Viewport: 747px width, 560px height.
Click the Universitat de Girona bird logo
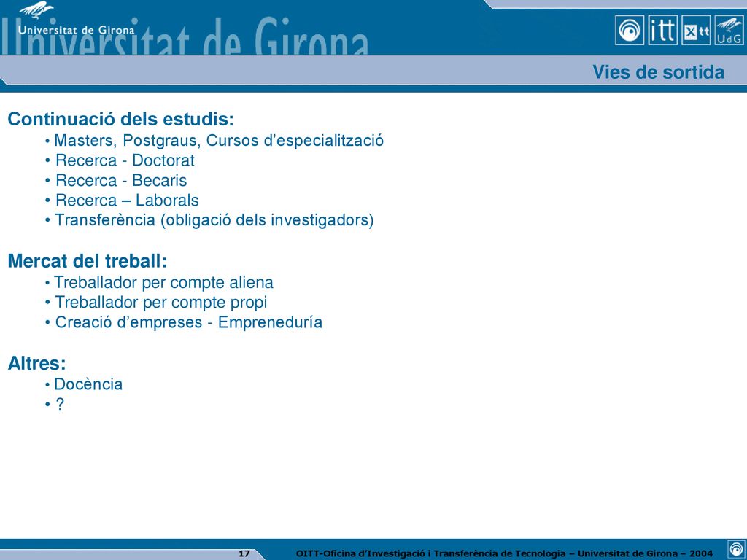[x=36, y=10]
